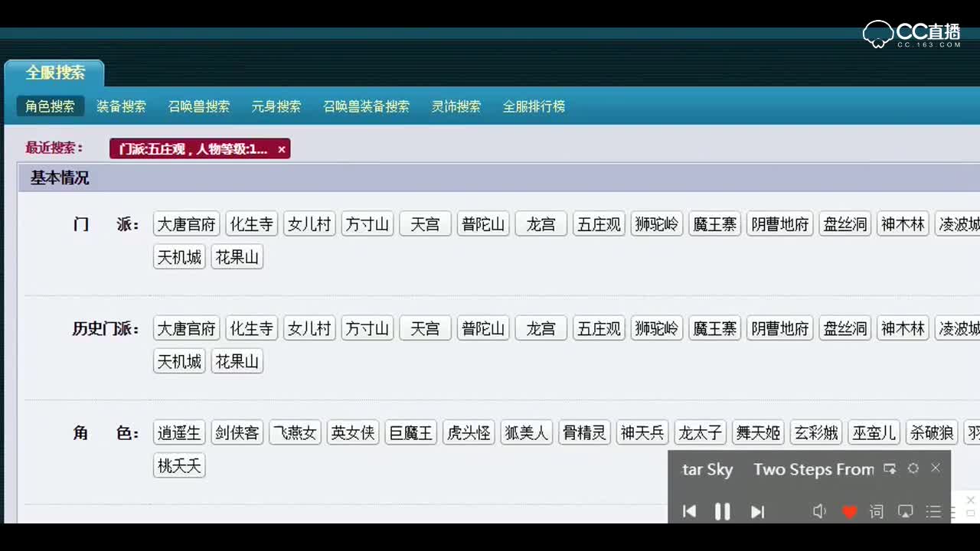980x551 pixels.
Task: Select 大唐官府 in 历史门派 row
Action: (185, 328)
